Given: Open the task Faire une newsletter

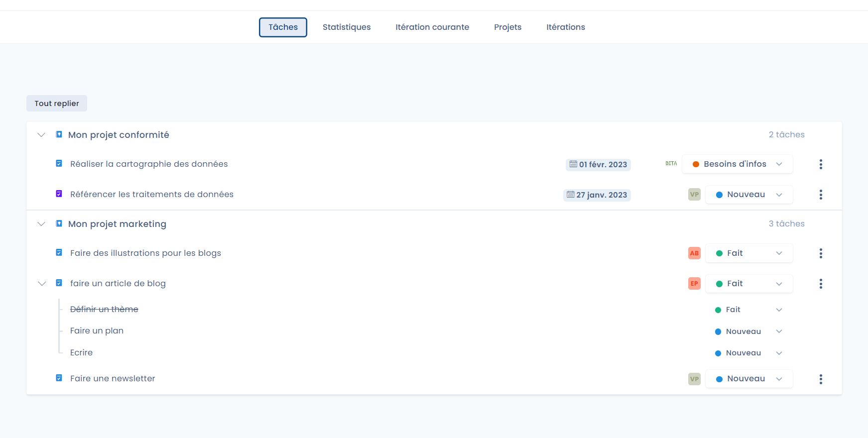Looking at the screenshot, I should 113,378.
